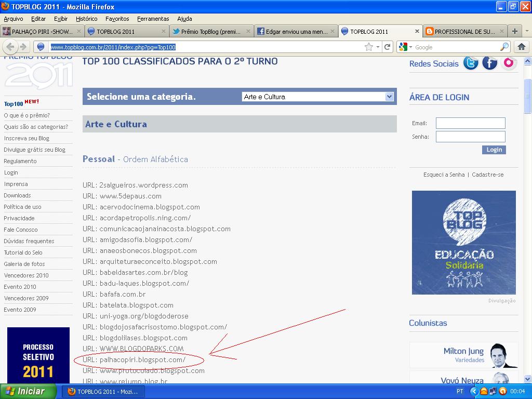Open the Arquivo menu
532x399 pixels.
pos(14,19)
